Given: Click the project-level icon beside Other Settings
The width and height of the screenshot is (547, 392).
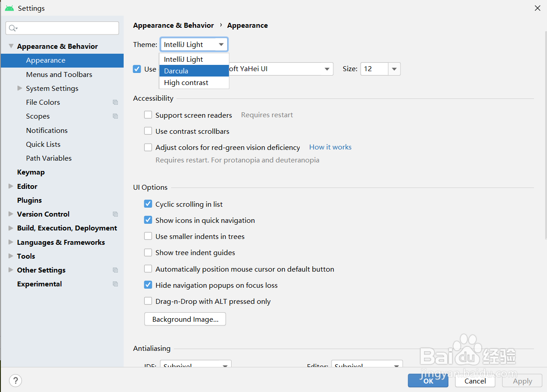Looking at the screenshot, I should pos(115,270).
